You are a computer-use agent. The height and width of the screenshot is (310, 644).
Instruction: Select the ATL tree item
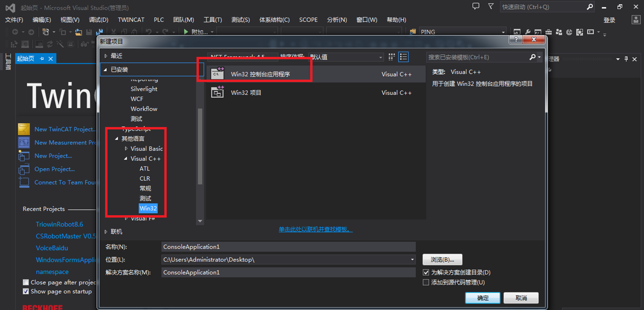[144, 169]
